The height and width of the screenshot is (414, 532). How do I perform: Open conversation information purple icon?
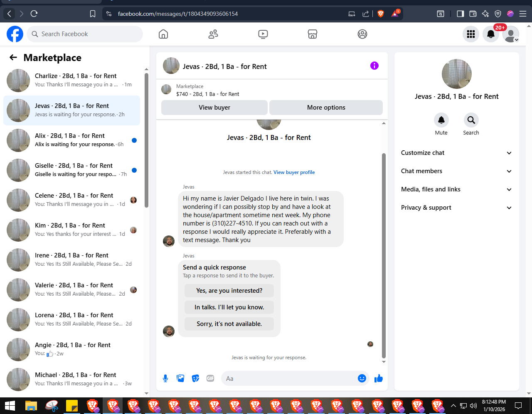[374, 66]
